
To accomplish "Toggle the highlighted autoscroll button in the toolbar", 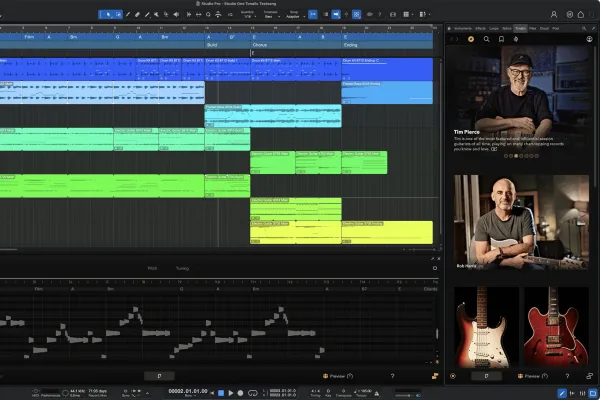I will coord(336,15).
